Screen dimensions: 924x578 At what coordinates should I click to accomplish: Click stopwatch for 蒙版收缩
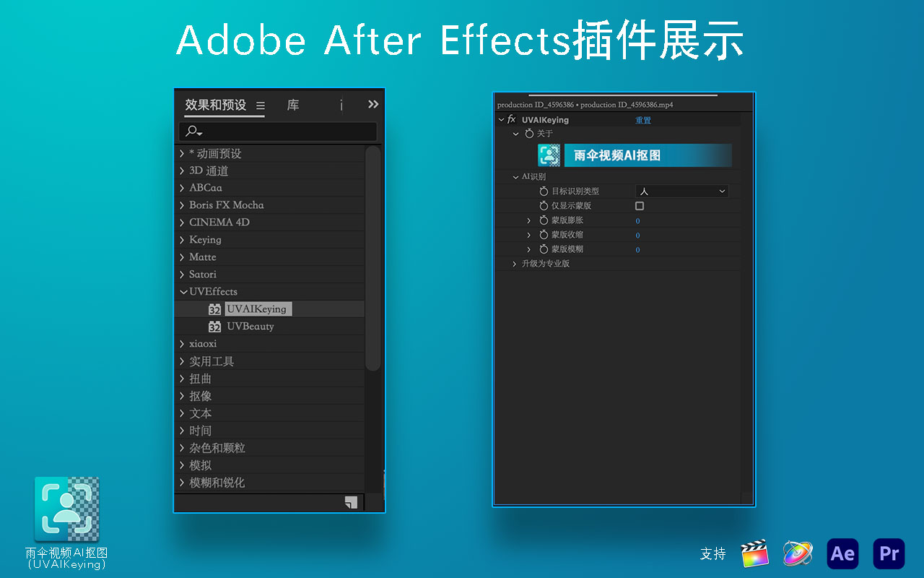pyautogui.click(x=544, y=235)
